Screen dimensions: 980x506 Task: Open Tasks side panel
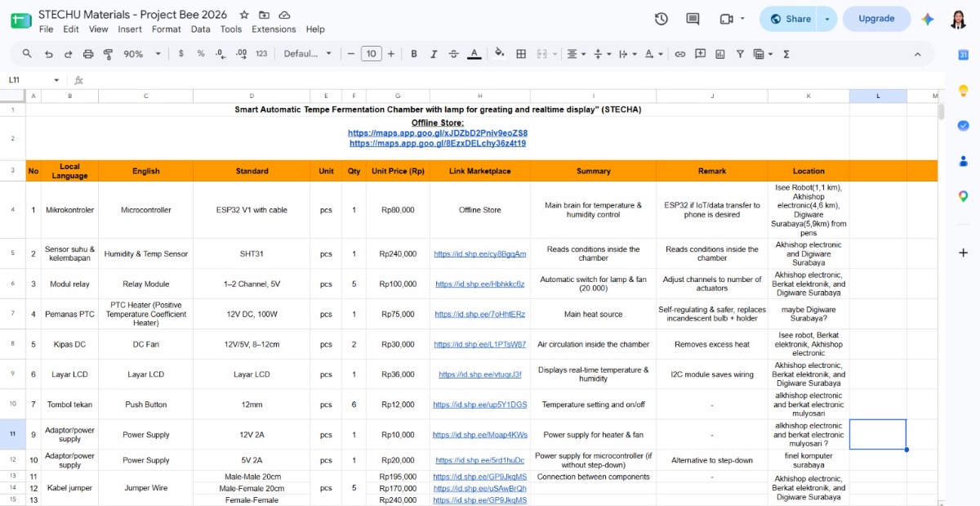pos(964,125)
